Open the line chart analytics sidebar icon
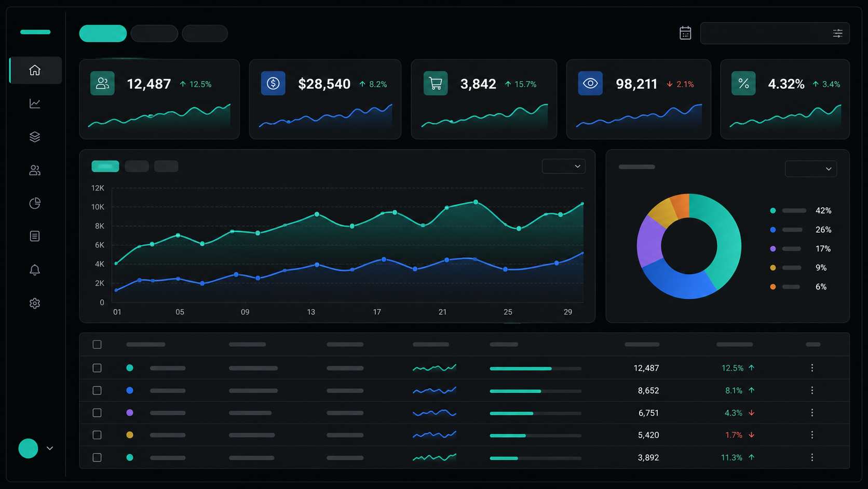 pyautogui.click(x=35, y=103)
